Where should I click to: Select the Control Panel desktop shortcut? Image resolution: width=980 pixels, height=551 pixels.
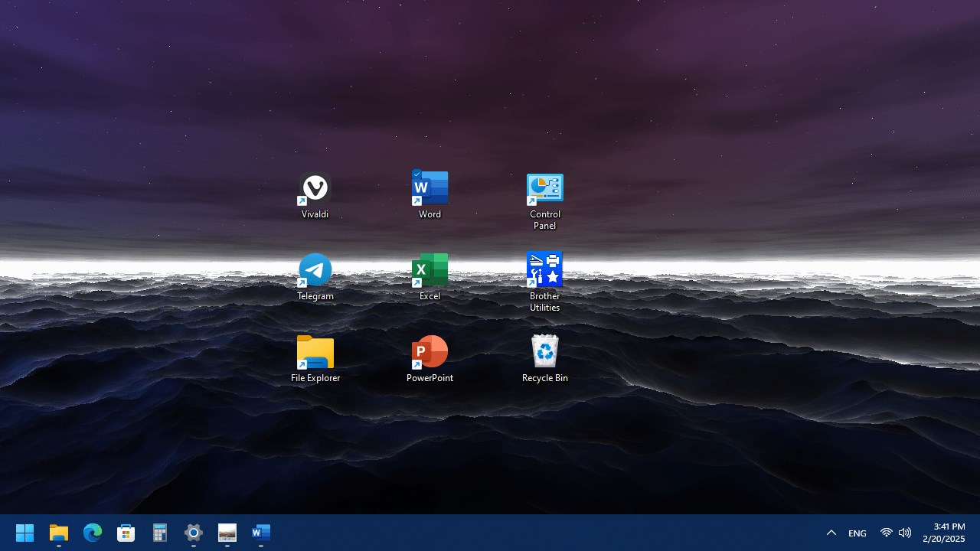pyautogui.click(x=544, y=201)
